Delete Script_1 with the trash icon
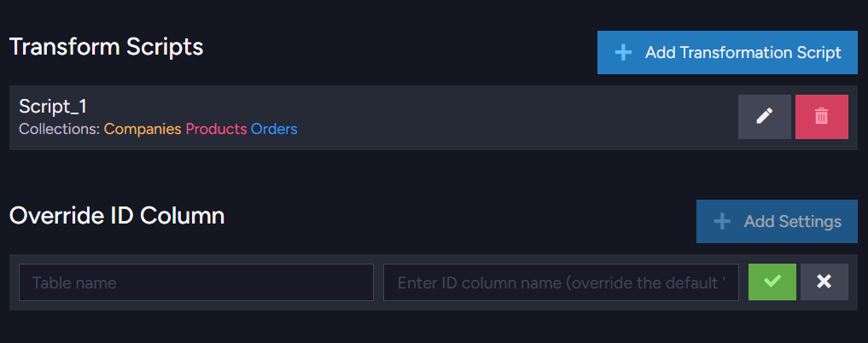868x343 pixels. point(822,117)
